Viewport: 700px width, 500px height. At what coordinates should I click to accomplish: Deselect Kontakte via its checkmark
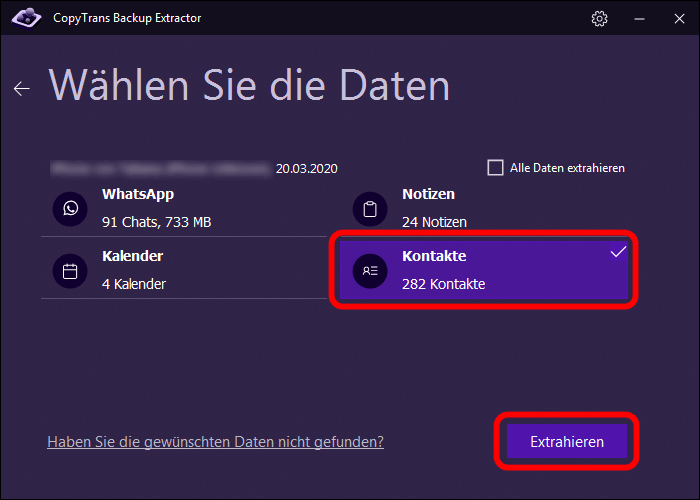(x=618, y=252)
